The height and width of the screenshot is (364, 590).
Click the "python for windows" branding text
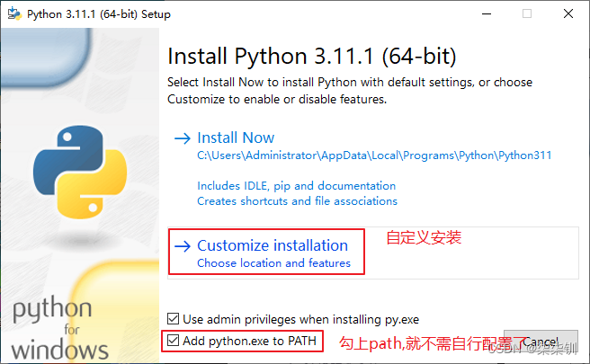point(59,329)
